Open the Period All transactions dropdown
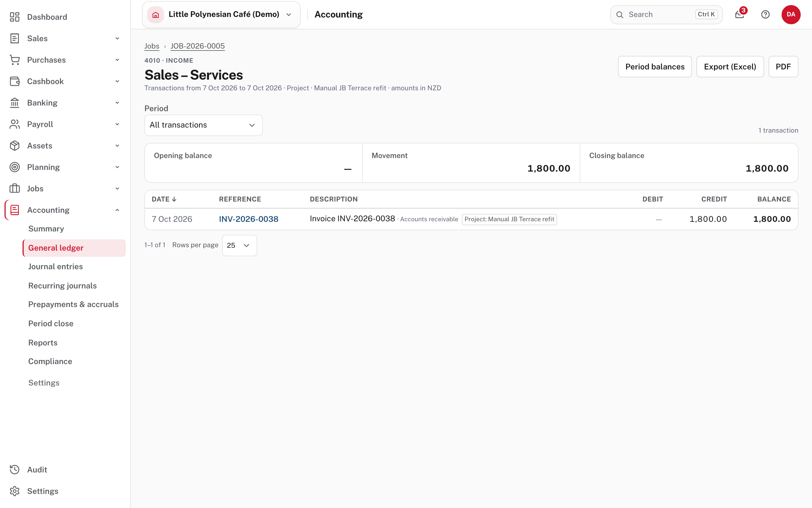The image size is (812, 508). (203, 125)
